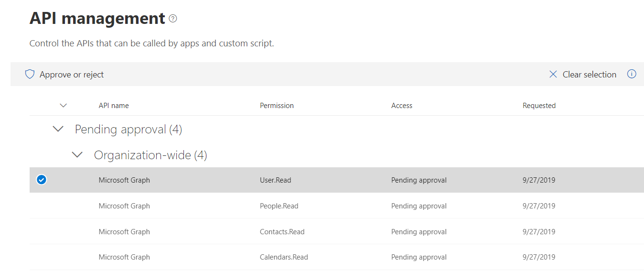Click Microsoft Graph in Calendars.Read row
The height and width of the screenshot is (272, 644).
[x=124, y=257]
